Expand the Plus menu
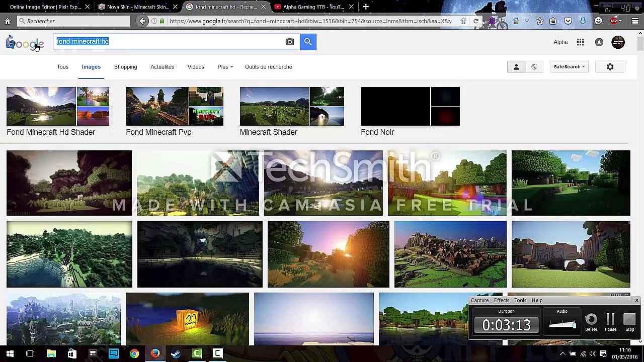 225,67
